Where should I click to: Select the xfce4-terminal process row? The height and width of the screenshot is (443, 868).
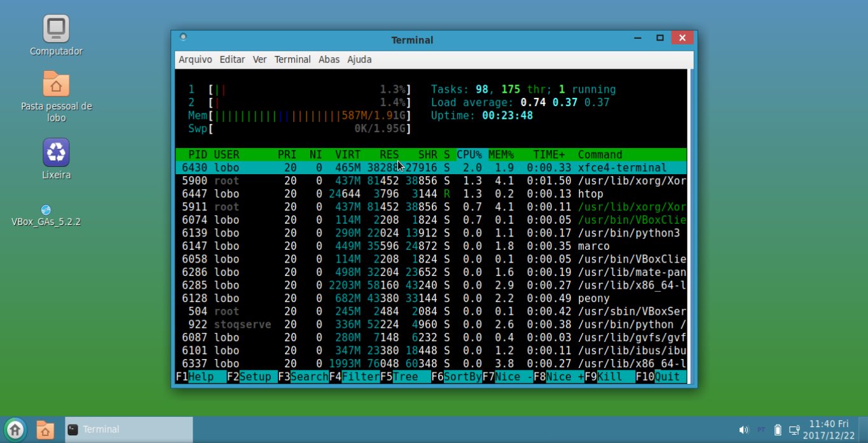tap(382, 167)
